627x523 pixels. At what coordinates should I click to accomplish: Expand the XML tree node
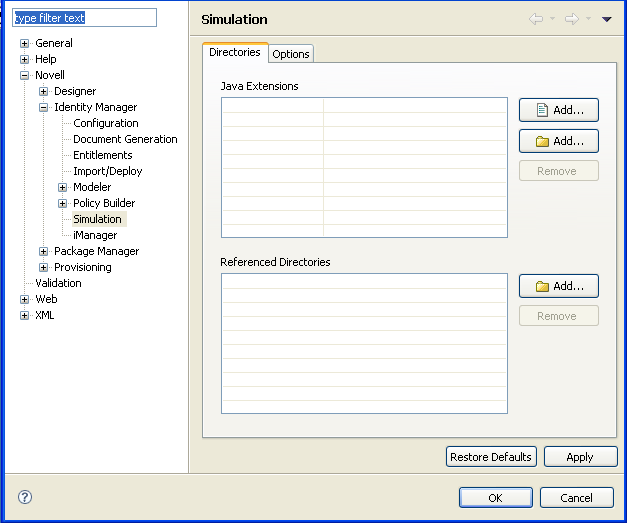pyautogui.click(x=24, y=315)
